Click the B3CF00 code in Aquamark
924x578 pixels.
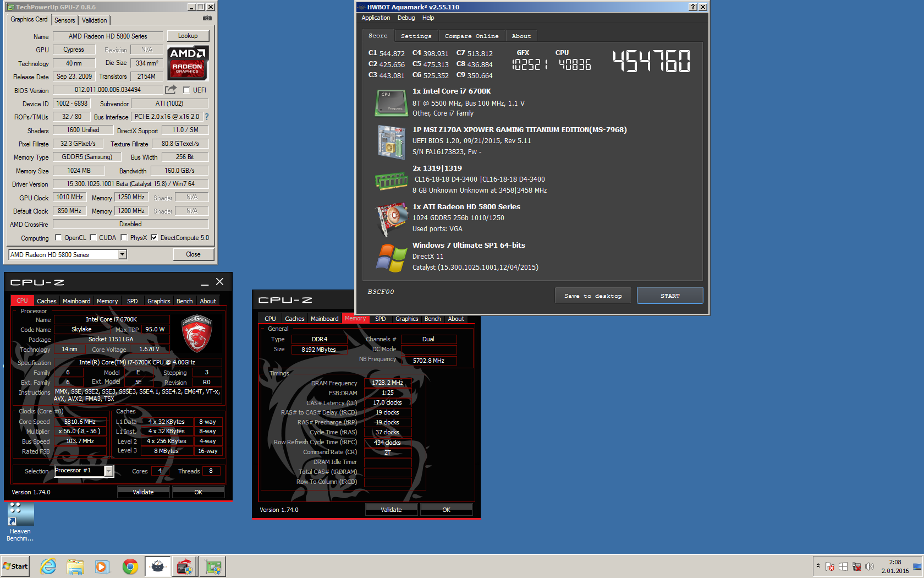[x=381, y=292]
